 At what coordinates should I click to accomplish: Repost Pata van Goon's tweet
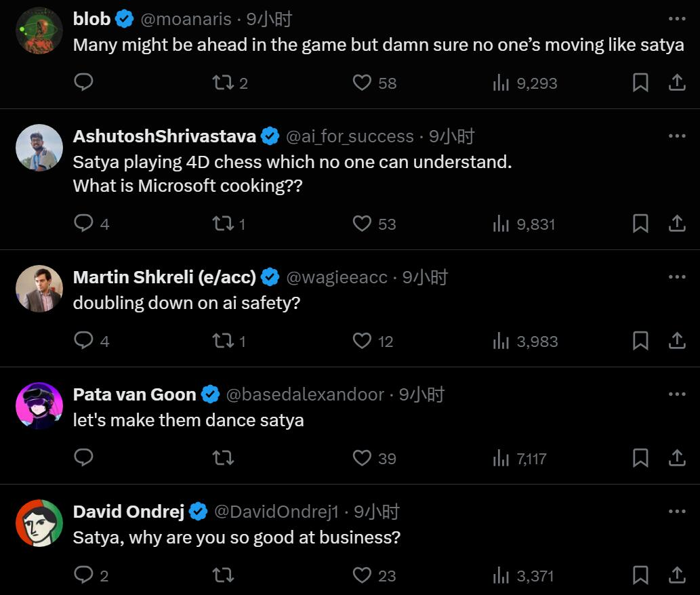[223, 458]
